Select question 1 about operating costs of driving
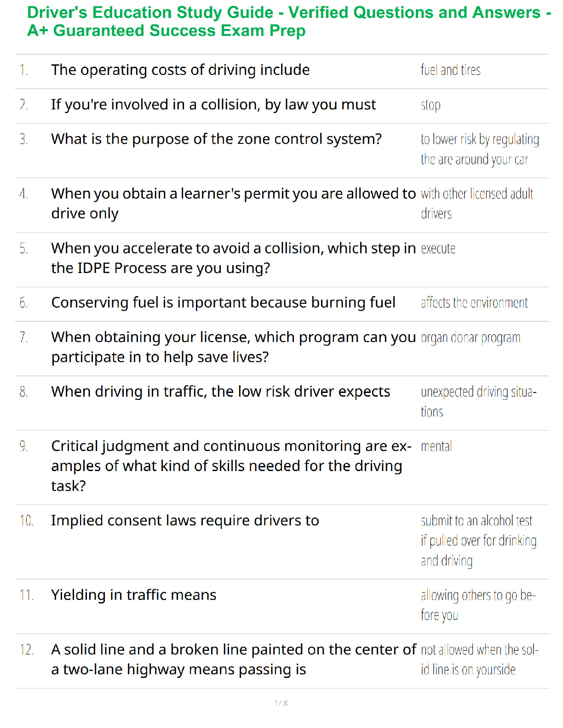The height and width of the screenshot is (728, 563). point(180,70)
